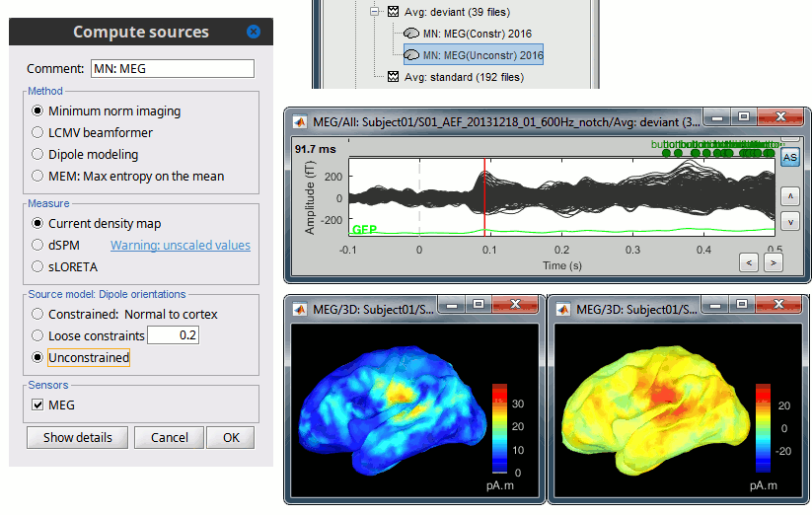Click the Loose constraints value field

[173, 336]
